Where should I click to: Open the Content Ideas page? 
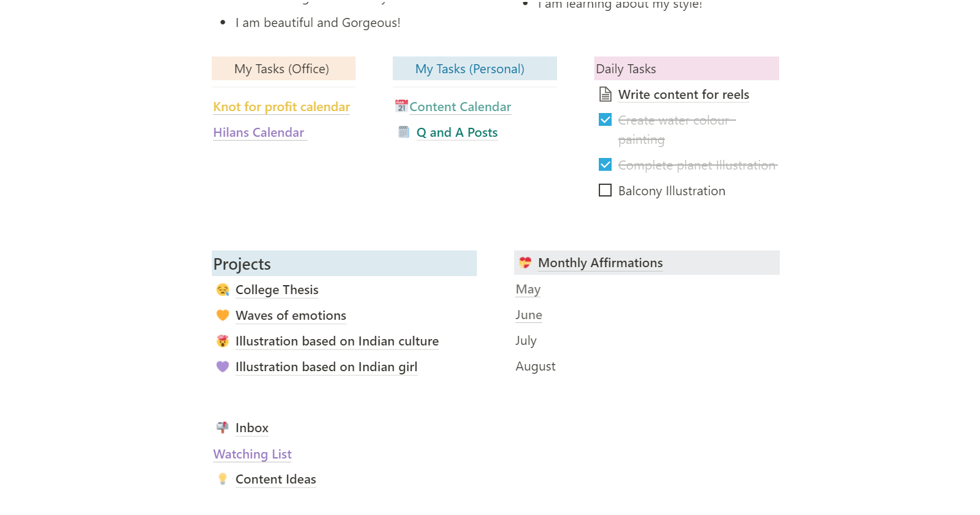coord(275,479)
